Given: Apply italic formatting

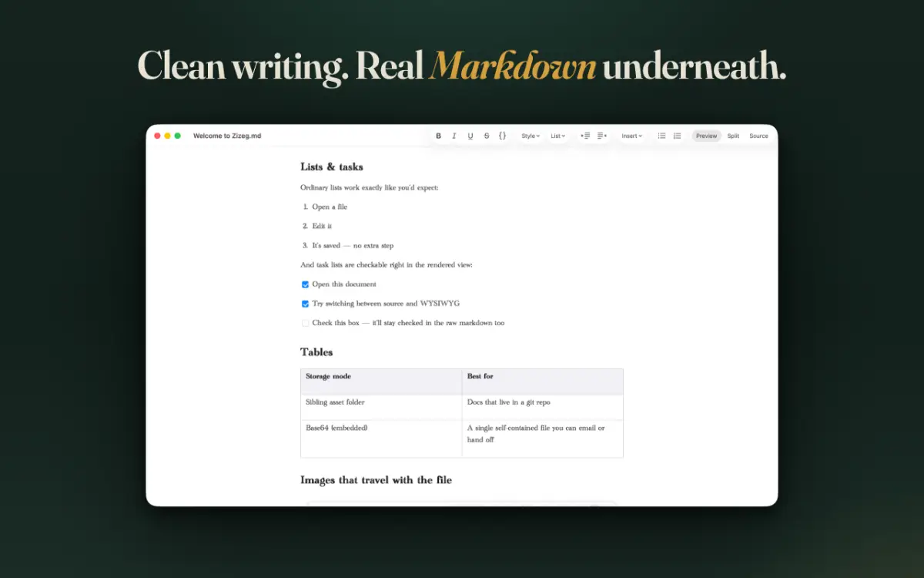Looking at the screenshot, I should click(x=454, y=136).
